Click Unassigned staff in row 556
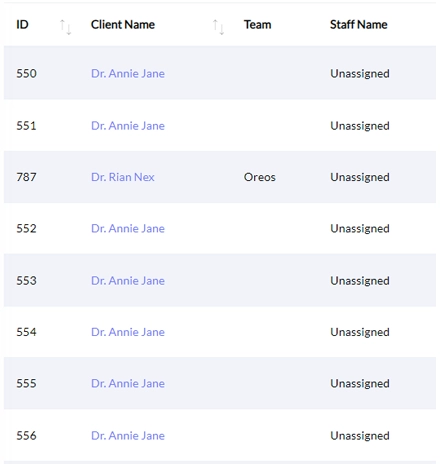442x464 pixels. click(x=360, y=436)
